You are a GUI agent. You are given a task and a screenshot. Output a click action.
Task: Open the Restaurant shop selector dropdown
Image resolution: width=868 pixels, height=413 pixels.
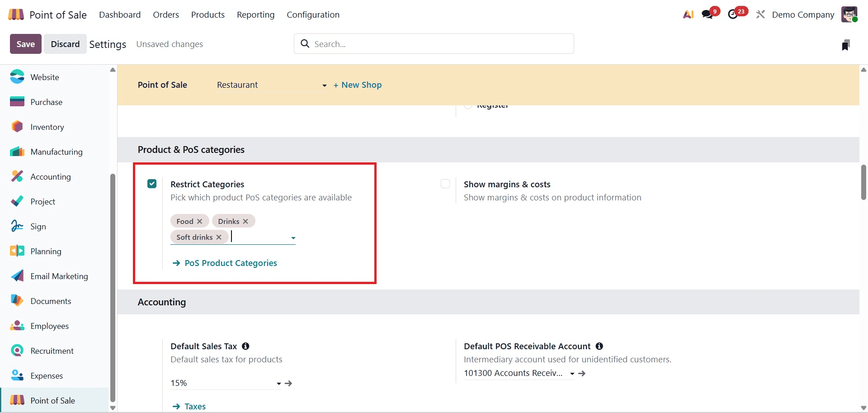click(x=324, y=85)
